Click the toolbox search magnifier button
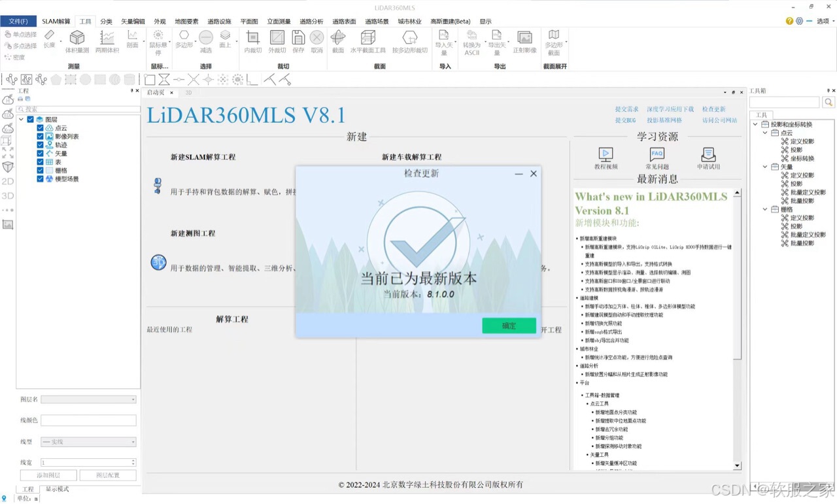Viewport: 837px width, 504px height. [828, 103]
